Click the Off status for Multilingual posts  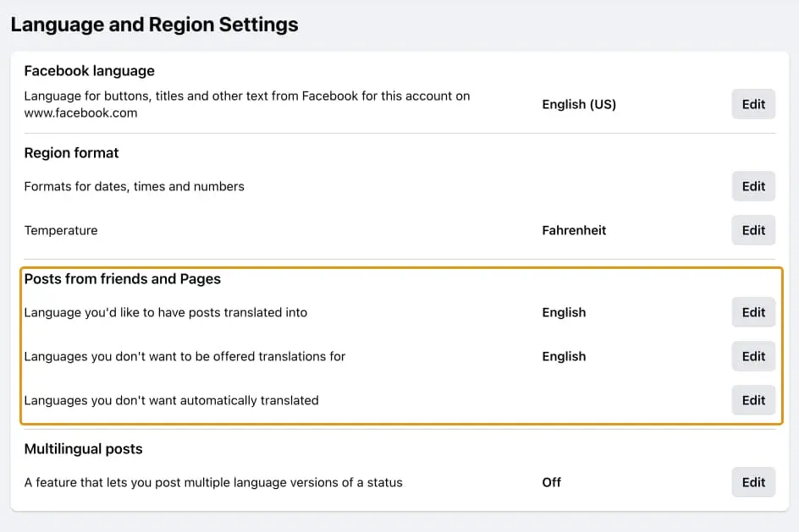(x=551, y=482)
